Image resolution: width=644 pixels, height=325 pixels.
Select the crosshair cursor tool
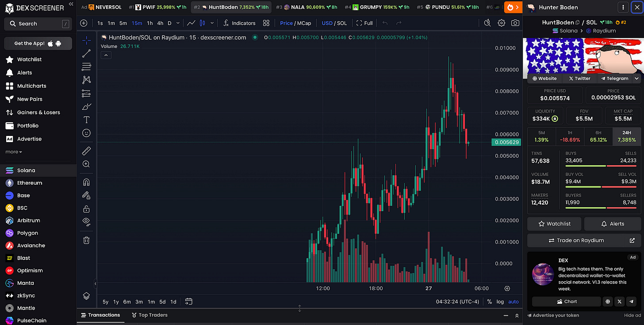tap(86, 40)
